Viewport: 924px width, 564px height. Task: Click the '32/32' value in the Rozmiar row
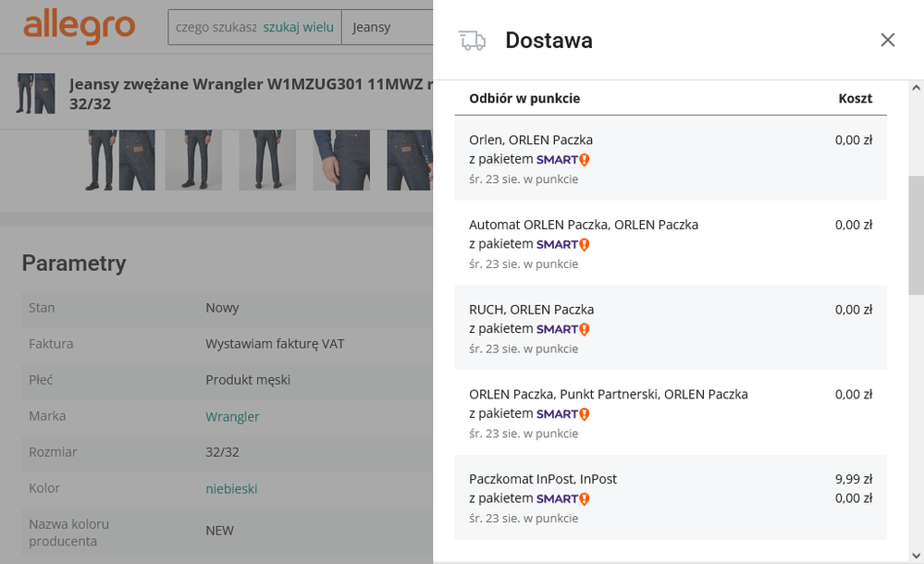coord(222,452)
